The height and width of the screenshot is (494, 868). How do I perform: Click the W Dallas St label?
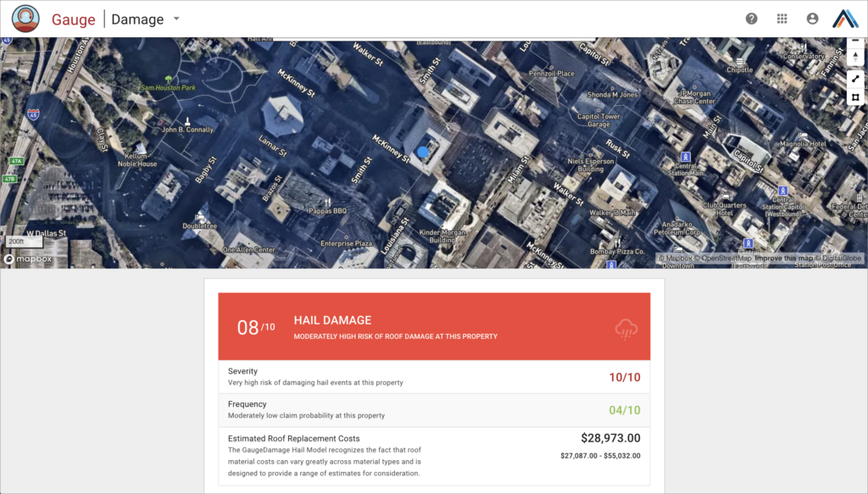pos(47,233)
